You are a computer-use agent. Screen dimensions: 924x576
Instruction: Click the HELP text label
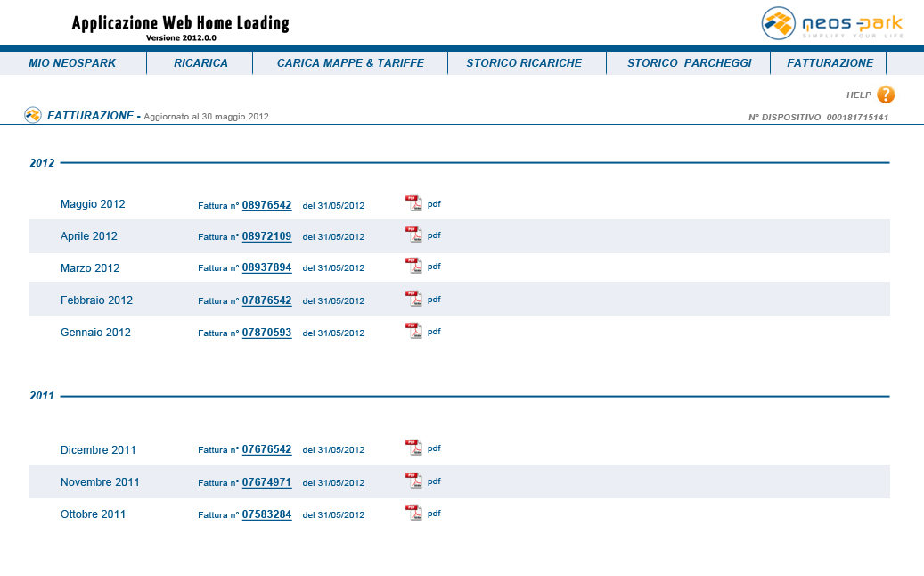(859, 95)
